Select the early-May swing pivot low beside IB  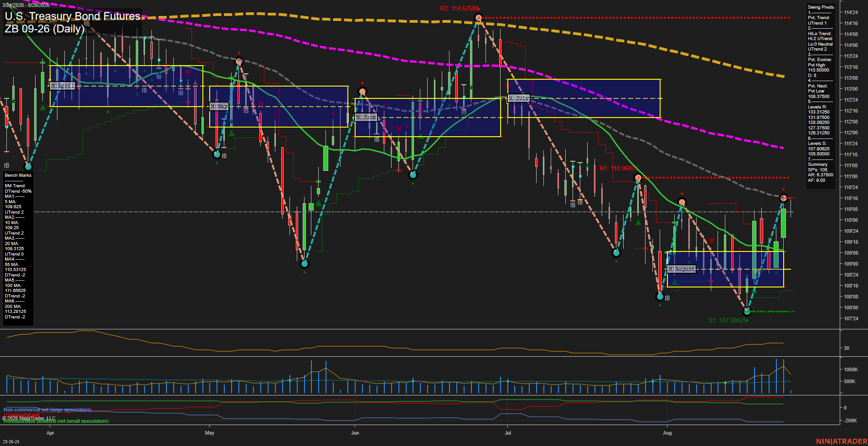217,154
